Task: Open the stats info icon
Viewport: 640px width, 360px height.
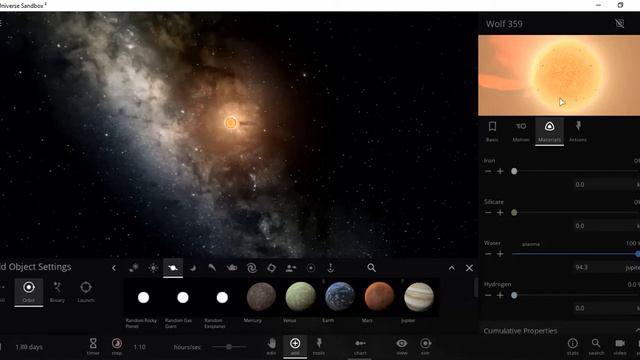Action: click(573, 346)
